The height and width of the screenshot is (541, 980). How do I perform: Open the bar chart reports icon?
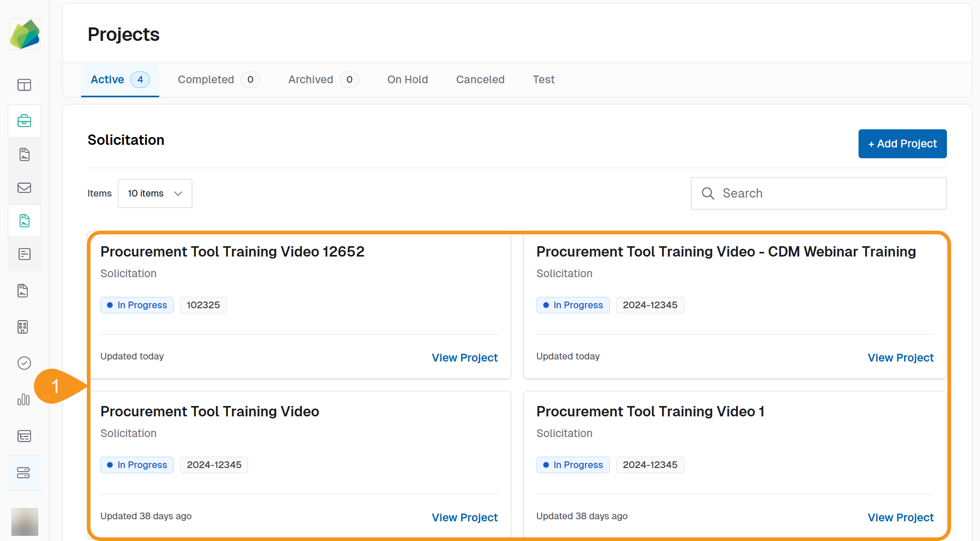[24, 399]
